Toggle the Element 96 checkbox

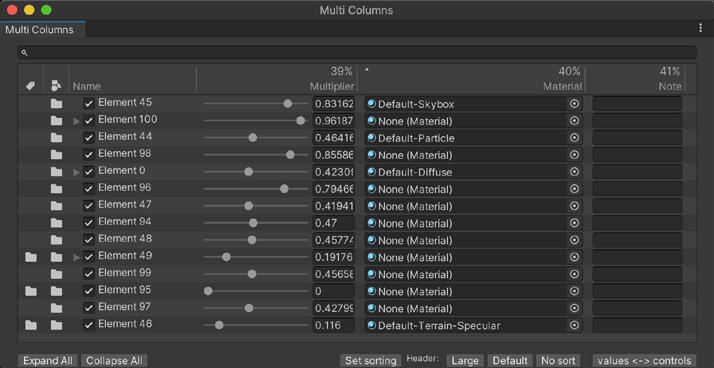point(89,189)
